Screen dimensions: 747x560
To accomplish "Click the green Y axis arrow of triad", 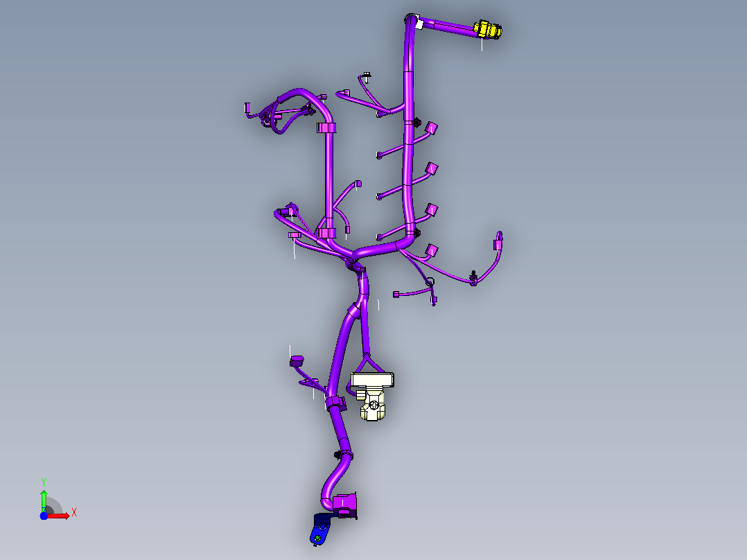I will 44,498.
